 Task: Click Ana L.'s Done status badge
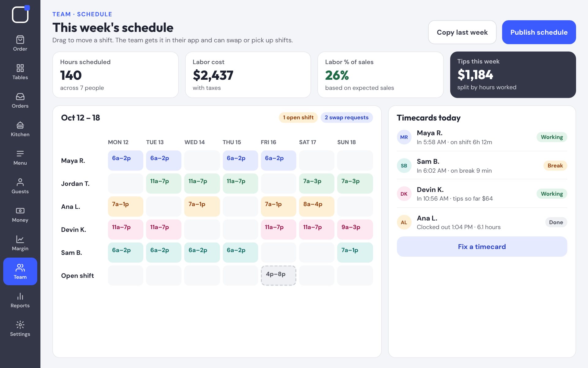556,222
